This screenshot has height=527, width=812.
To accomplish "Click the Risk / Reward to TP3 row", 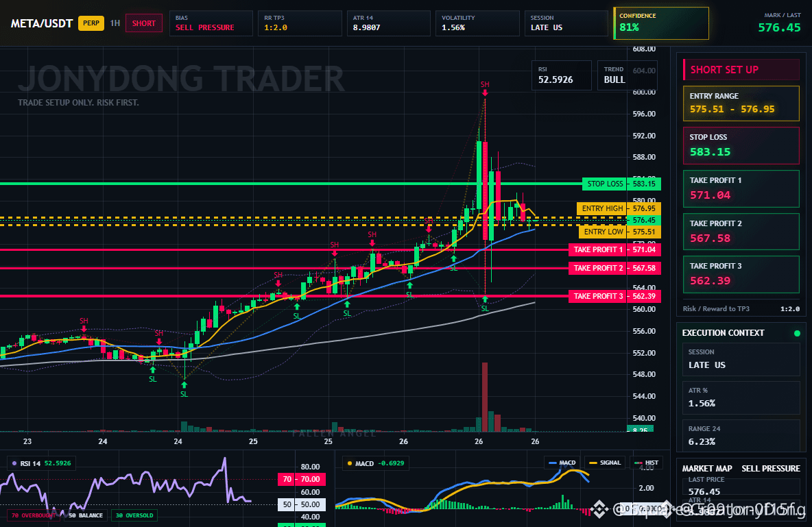I will (741, 308).
